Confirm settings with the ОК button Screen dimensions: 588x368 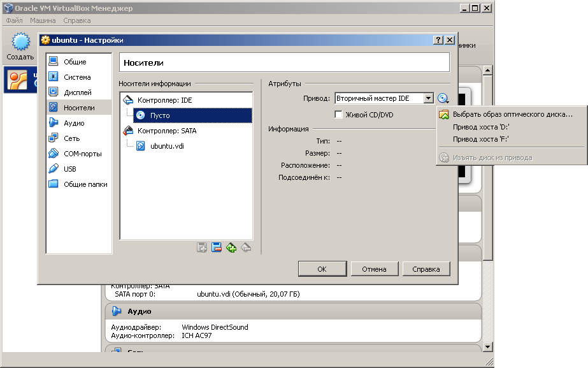click(x=322, y=269)
